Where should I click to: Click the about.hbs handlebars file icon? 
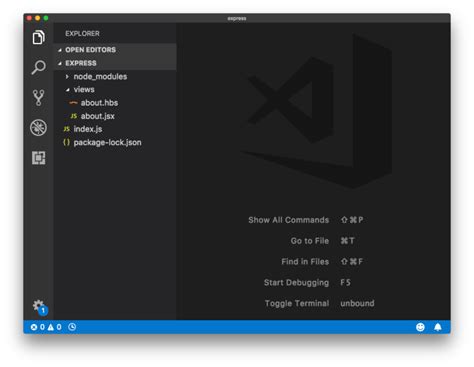click(x=73, y=103)
